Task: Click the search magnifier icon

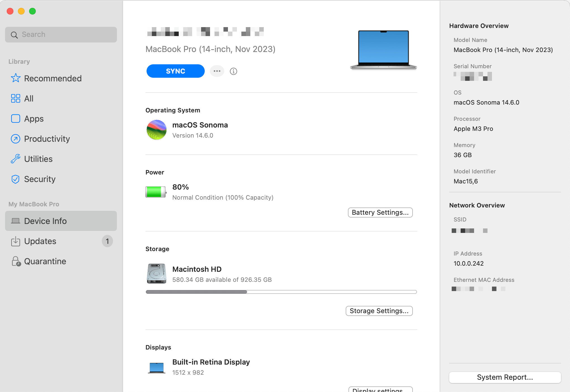Action: 14,35
